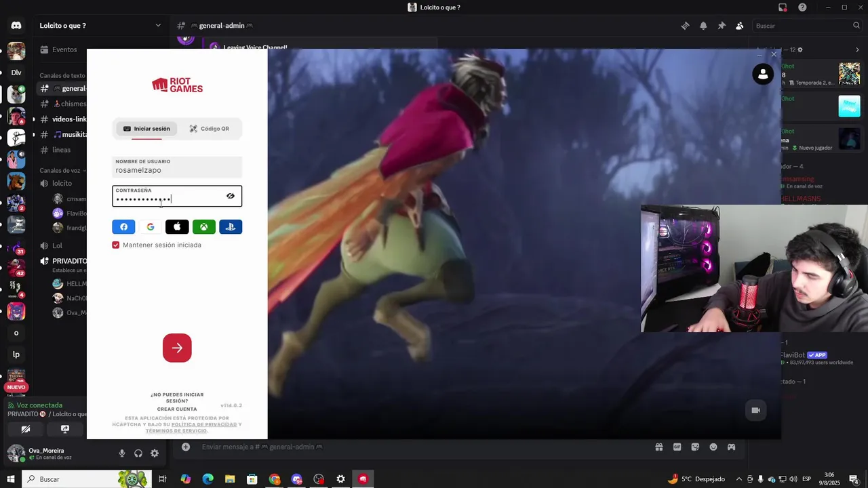Collapse the Canales de texto category
This screenshot has width=868, height=488.
pyautogui.click(x=62, y=76)
